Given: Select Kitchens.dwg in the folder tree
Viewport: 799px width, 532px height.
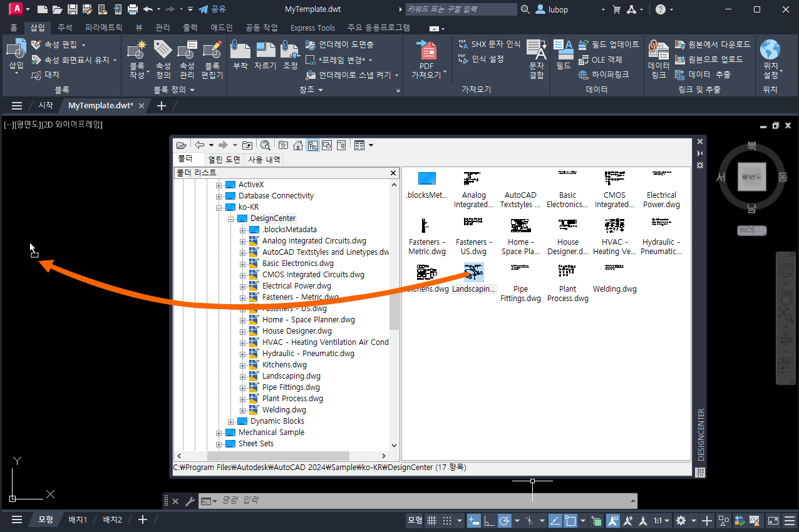Looking at the screenshot, I should (x=284, y=365).
